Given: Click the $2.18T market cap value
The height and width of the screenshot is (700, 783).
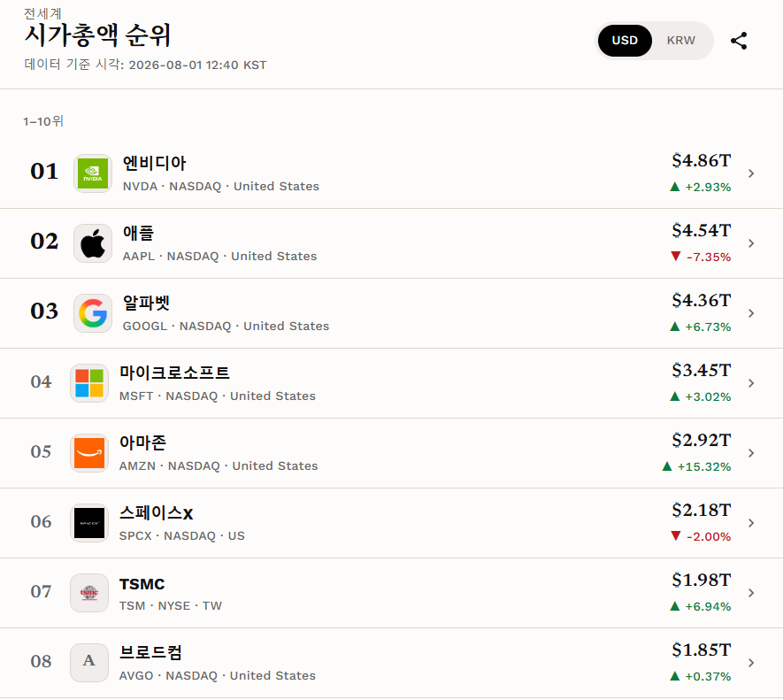Looking at the screenshot, I should [x=701, y=510].
